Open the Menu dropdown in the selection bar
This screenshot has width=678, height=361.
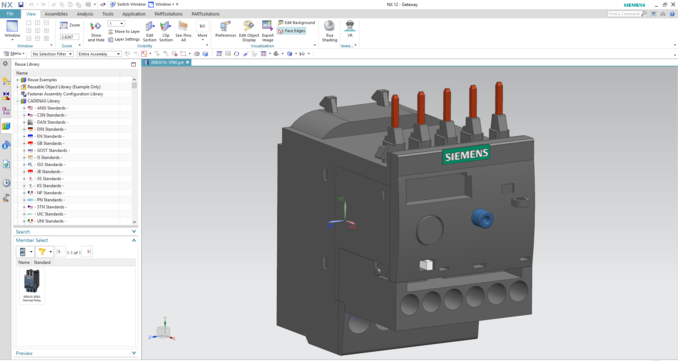click(14, 54)
